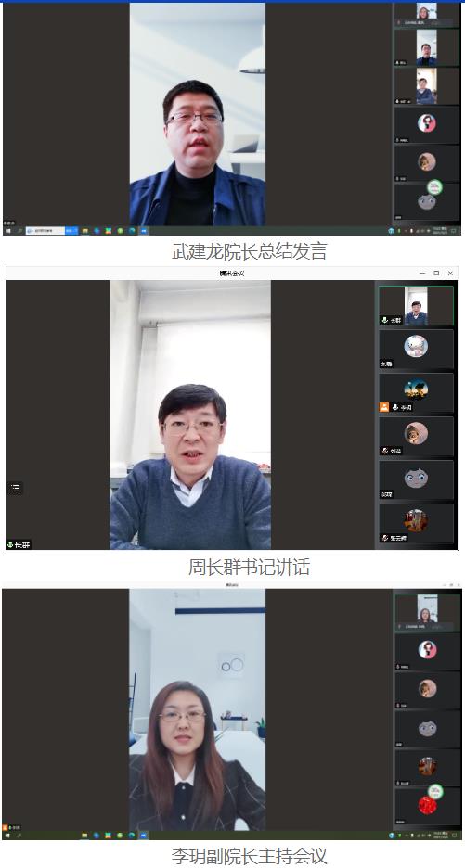Maximize the middle Tencent Meeting window
Image resolution: width=465 pixels, height=868 pixels.
coord(436,273)
